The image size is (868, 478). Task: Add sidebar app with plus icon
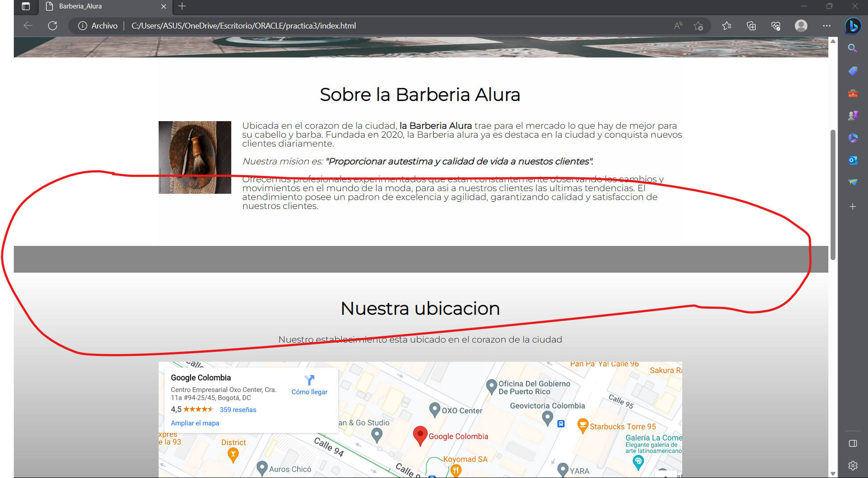tap(852, 207)
